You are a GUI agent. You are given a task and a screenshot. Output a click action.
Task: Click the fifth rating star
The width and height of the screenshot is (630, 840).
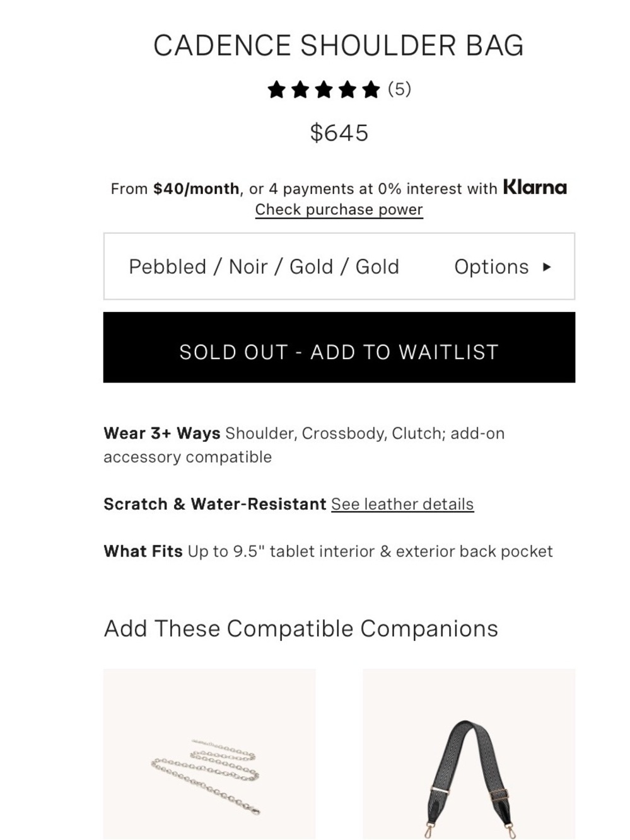371,90
